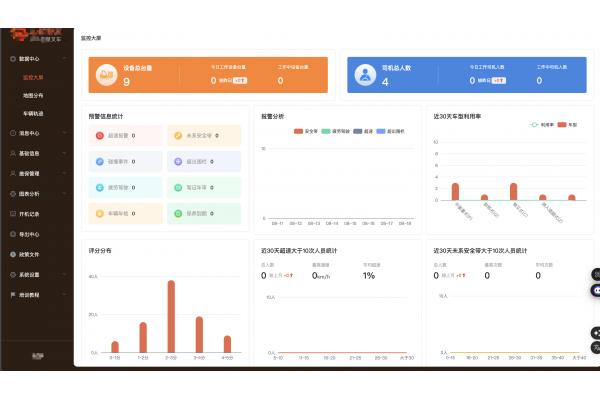Expand the 系统设置 sidebar menu
This screenshot has height=400, width=600.
point(65,274)
